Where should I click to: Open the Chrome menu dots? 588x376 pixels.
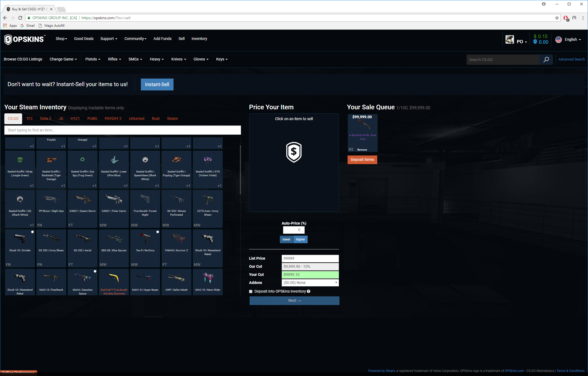[583, 18]
